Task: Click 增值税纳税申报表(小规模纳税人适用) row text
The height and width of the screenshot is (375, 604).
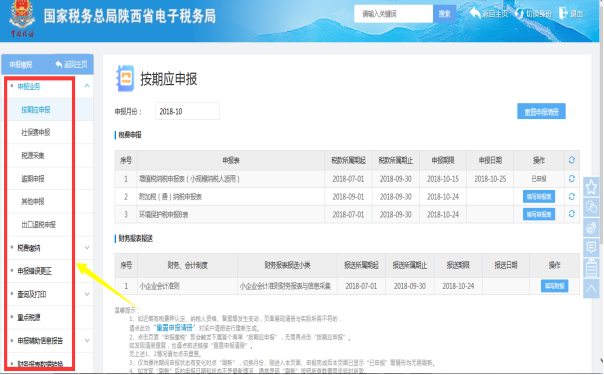Action: [x=189, y=179]
